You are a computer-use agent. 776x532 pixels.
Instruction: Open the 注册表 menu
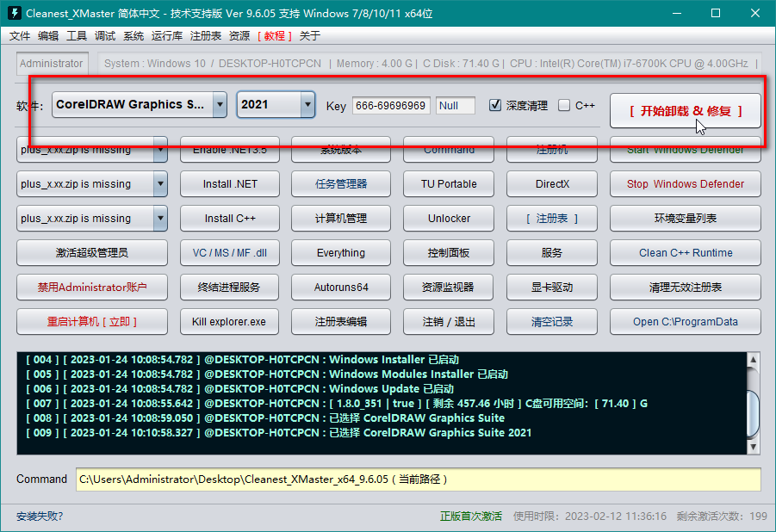[205, 35]
